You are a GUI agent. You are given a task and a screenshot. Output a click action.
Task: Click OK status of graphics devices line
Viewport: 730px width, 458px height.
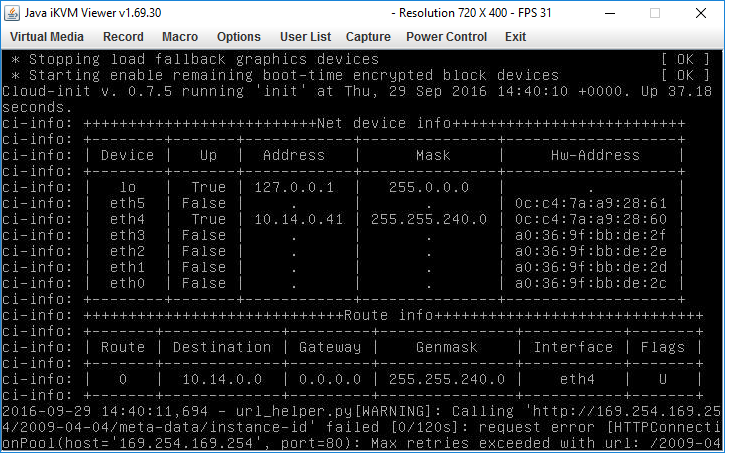[685, 59]
